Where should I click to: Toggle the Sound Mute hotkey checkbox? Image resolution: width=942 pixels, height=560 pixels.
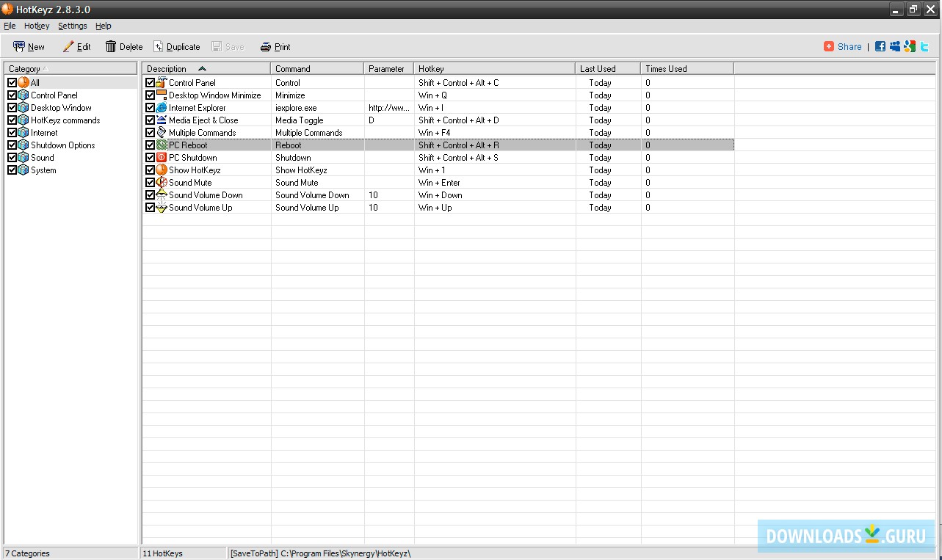click(151, 183)
